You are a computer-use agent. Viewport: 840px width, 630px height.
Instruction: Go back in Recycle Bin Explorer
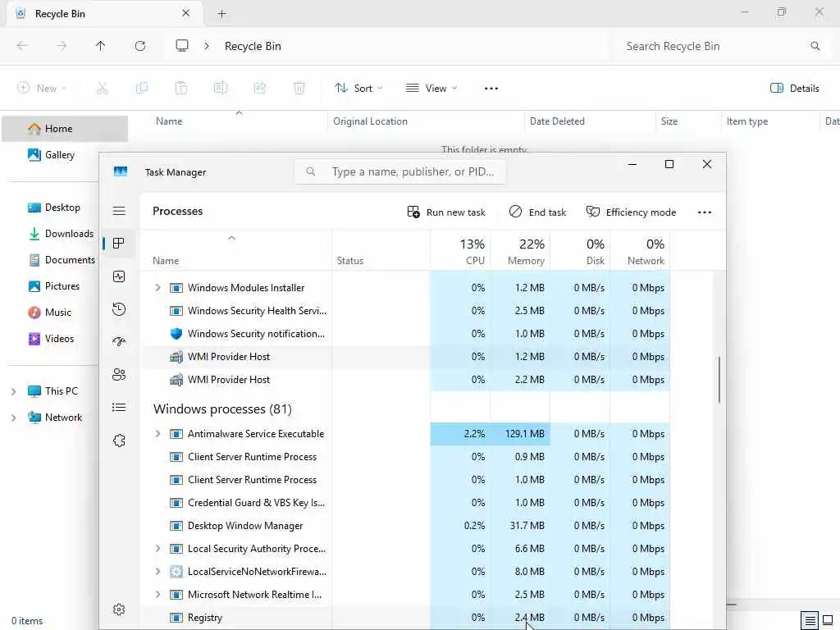point(22,46)
